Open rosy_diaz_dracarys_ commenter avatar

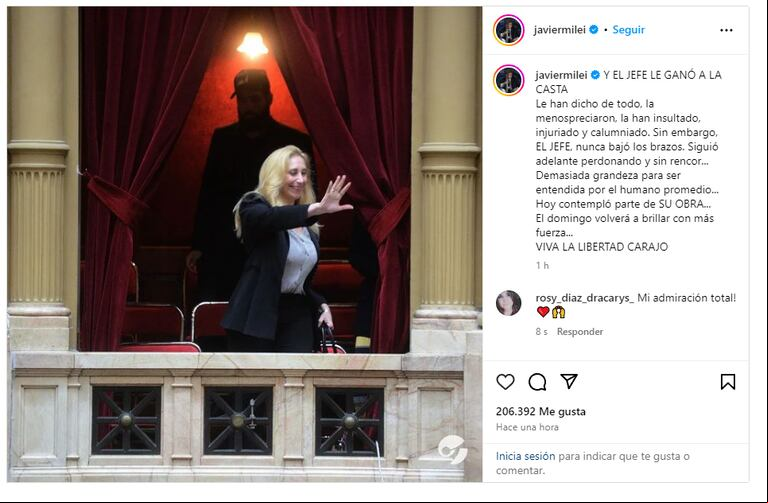[x=508, y=303]
